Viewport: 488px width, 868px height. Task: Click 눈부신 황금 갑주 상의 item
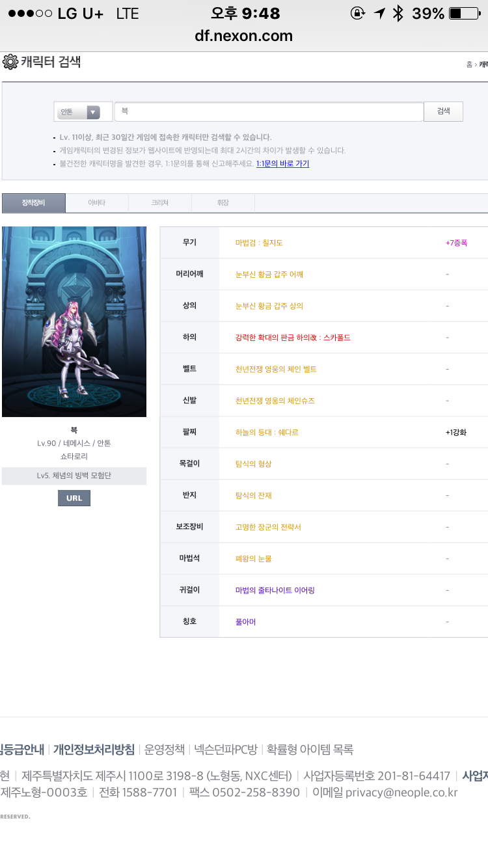click(x=269, y=306)
